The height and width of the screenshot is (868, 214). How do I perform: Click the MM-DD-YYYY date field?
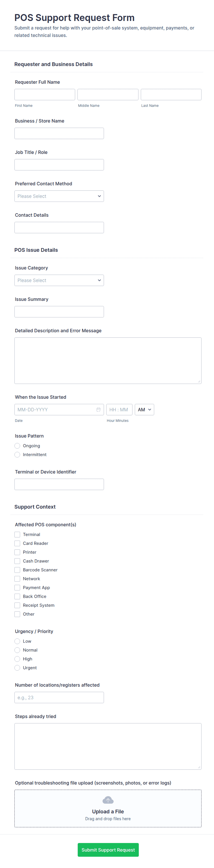click(x=59, y=409)
